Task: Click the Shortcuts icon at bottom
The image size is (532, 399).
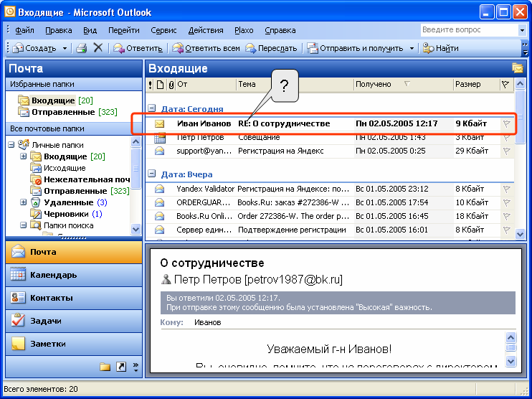Action: click(121, 367)
